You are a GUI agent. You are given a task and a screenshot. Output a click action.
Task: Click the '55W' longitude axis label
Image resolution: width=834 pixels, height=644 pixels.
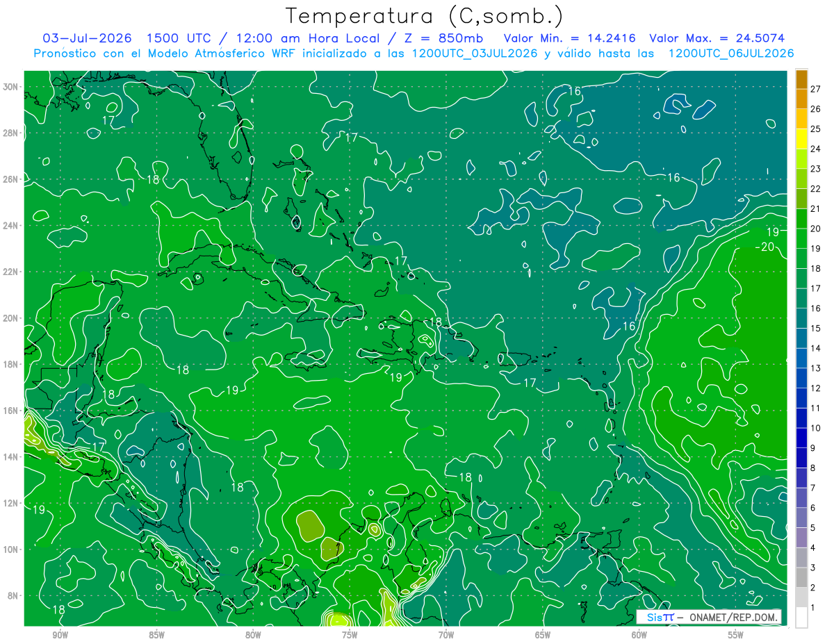(736, 635)
